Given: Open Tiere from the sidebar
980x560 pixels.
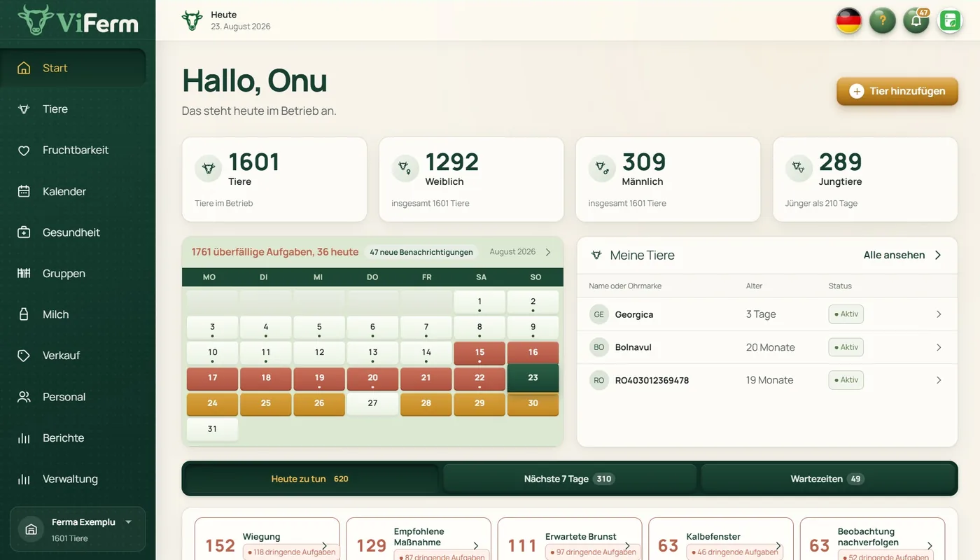Looking at the screenshot, I should 73,109.
